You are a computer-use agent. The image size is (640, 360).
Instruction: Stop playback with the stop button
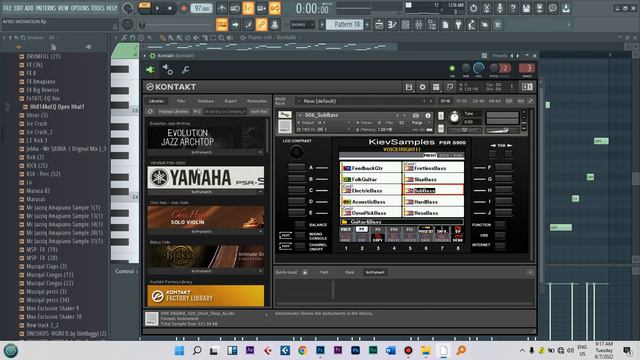pyautogui.click(x=170, y=8)
